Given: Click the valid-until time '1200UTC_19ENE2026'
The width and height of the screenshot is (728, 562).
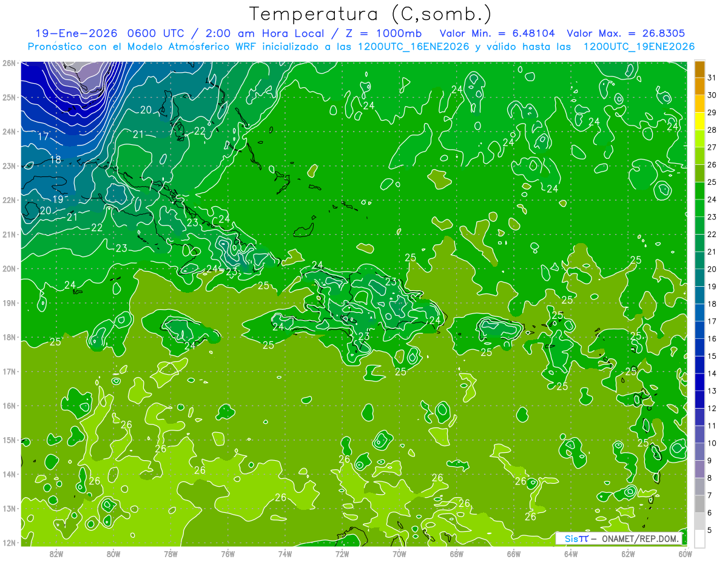Looking at the screenshot, I should click(639, 47).
